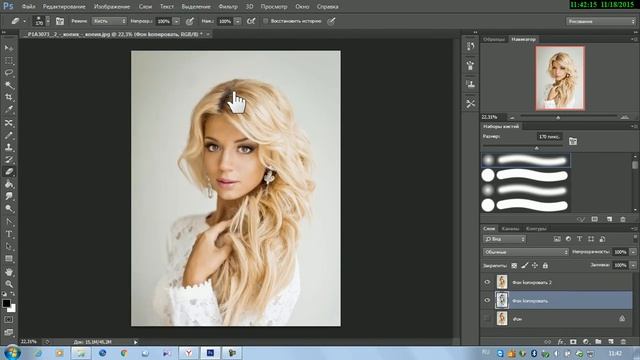This screenshot has height=360, width=640.
Task: Toggle airbrush build-up mode
Action: (x=251, y=21)
